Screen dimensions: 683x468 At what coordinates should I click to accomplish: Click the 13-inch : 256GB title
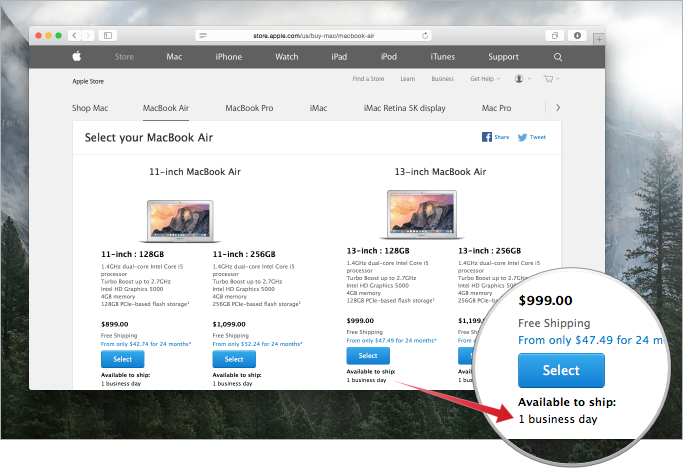click(x=490, y=251)
